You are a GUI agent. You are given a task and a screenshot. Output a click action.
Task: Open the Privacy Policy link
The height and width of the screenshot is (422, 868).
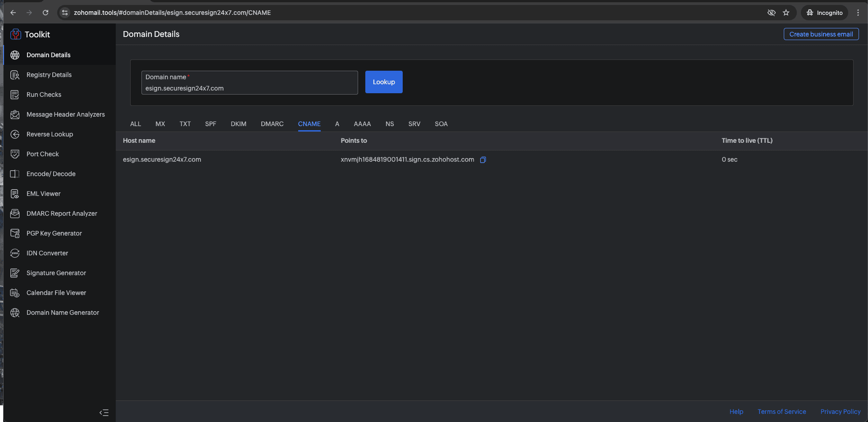pos(840,412)
